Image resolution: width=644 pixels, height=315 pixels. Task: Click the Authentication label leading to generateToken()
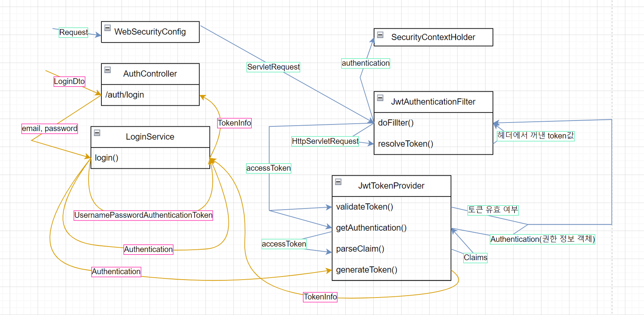click(x=116, y=271)
